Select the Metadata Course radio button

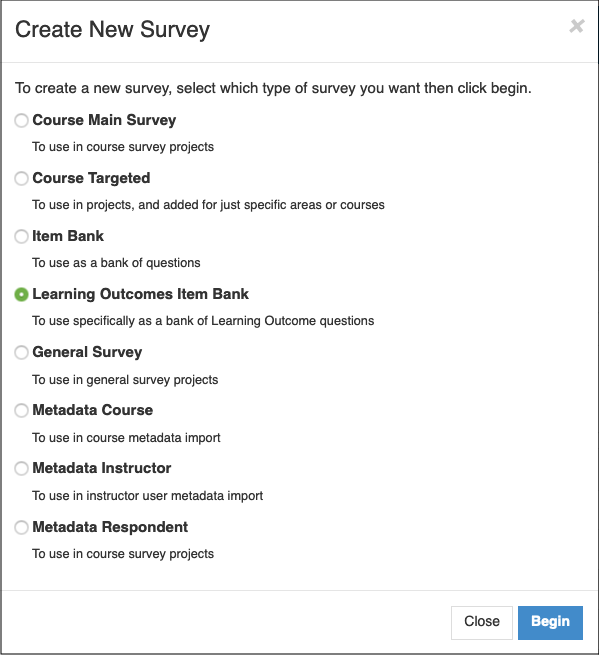[21, 410]
